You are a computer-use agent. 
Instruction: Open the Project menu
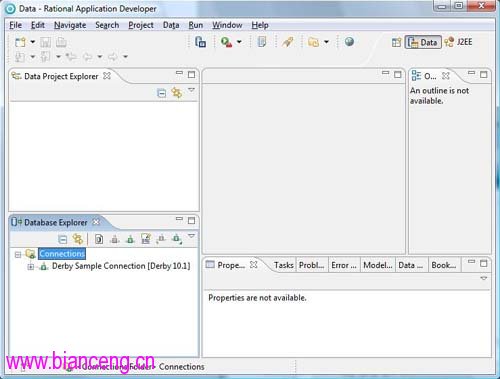(x=141, y=25)
